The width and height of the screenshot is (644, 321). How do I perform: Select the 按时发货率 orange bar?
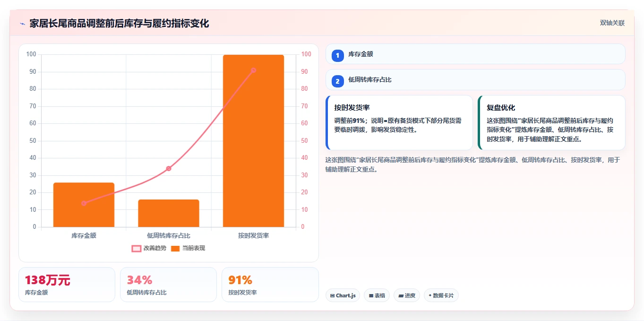(253, 141)
